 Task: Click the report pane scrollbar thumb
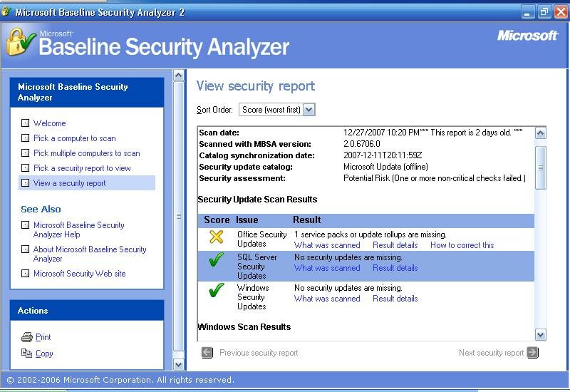(x=541, y=167)
